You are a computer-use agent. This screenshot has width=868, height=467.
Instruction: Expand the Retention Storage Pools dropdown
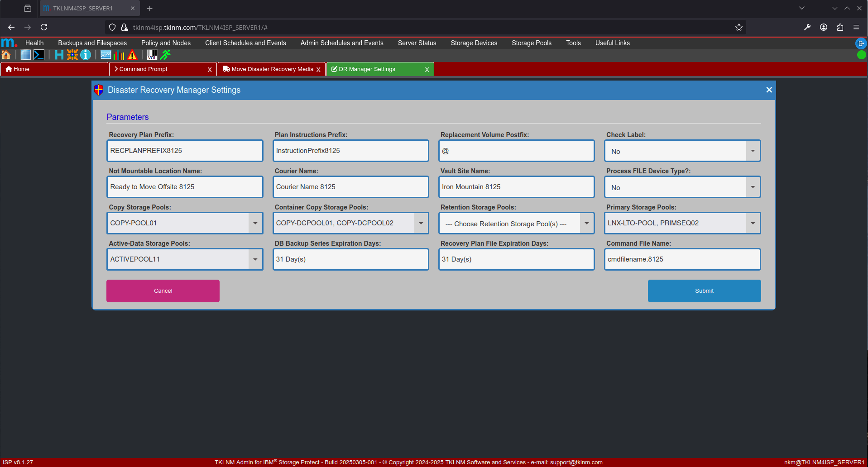click(587, 223)
